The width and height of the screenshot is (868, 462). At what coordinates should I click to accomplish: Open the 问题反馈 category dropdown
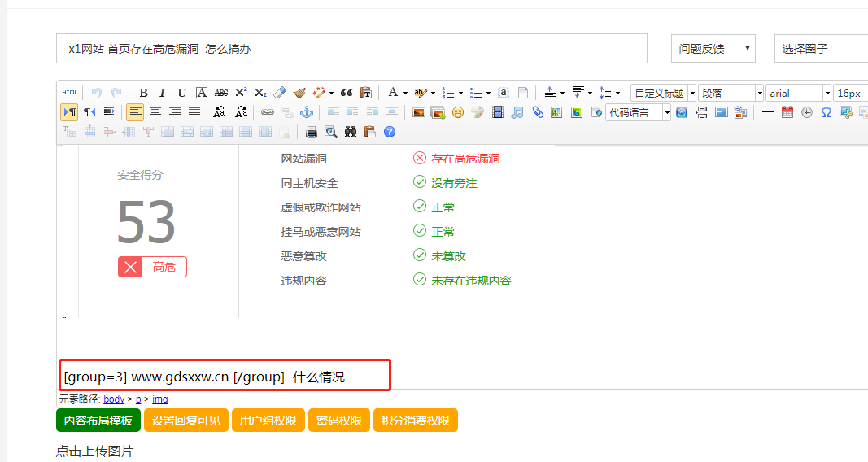point(713,49)
